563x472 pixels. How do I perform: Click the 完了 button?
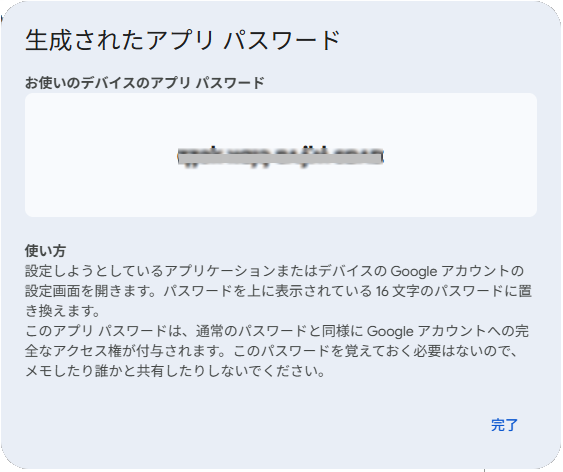[x=504, y=425]
